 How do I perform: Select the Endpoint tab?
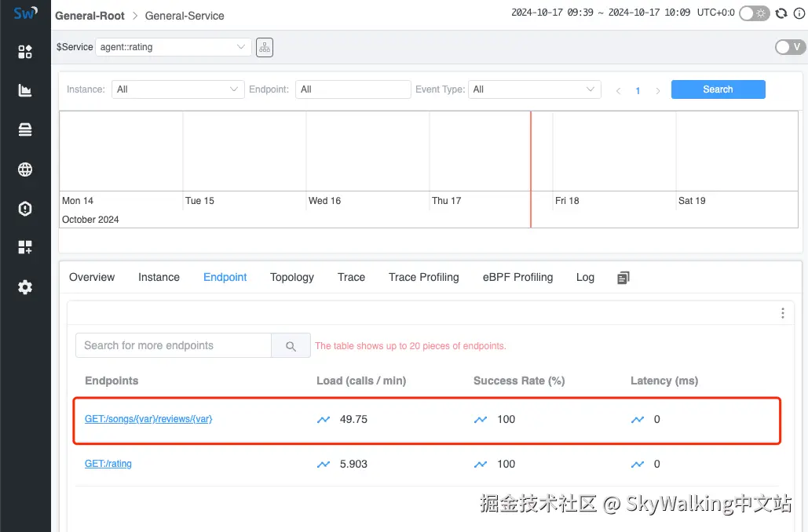click(225, 277)
